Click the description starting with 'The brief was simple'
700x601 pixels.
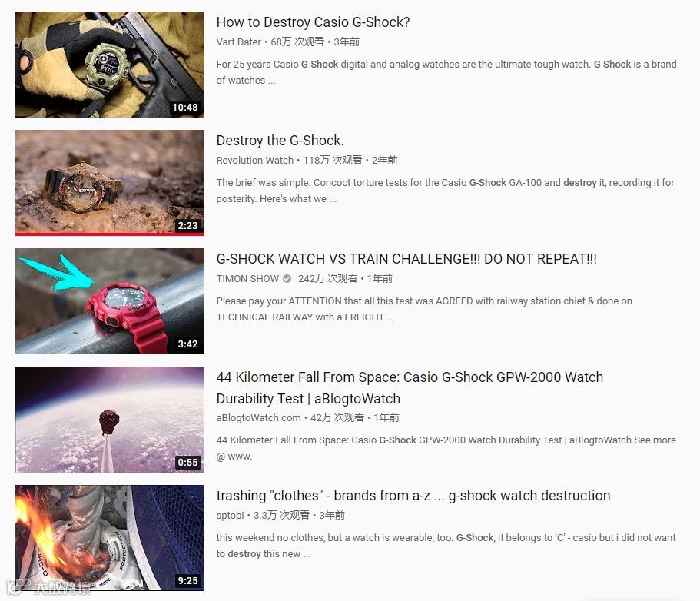pyautogui.click(x=445, y=191)
